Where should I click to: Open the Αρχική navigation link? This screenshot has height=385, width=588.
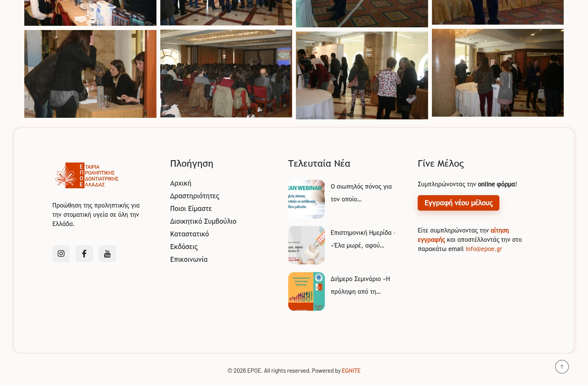180,183
